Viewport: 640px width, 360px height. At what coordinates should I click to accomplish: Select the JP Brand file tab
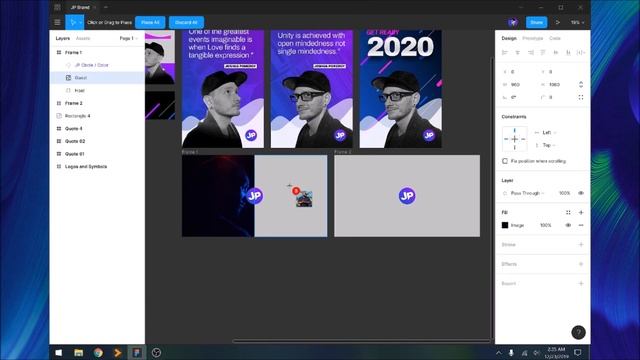tap(80, 7)
